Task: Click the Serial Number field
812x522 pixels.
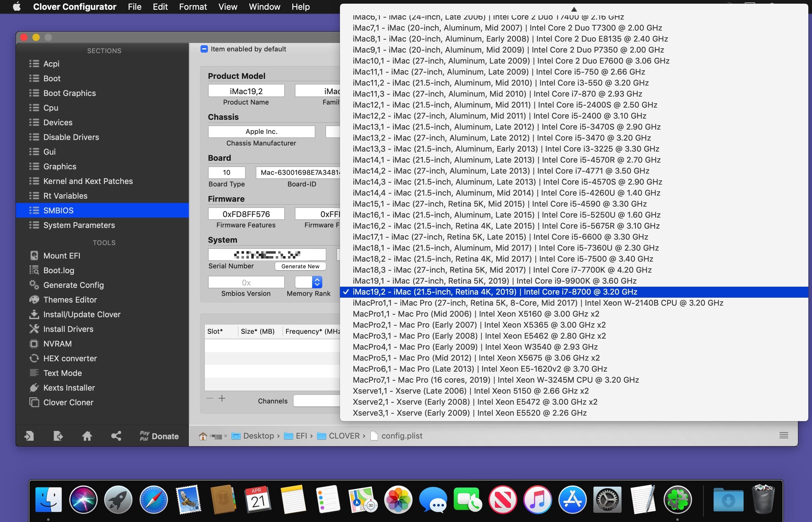Action: (x=267, y=255)
